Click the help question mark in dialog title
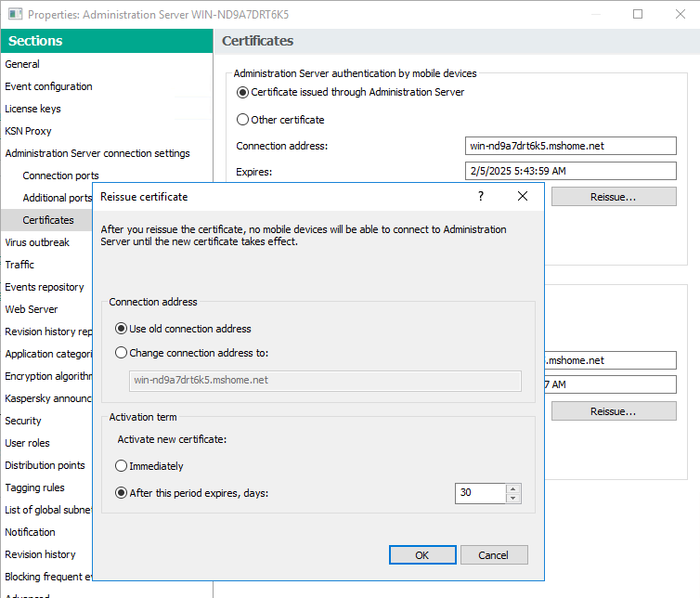The width and height of the screenshot is (700, 598). tap(480, 197)
